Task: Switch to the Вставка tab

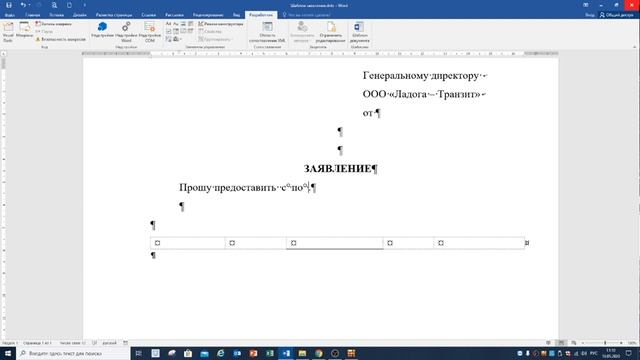Action: [x=56, y=15]
